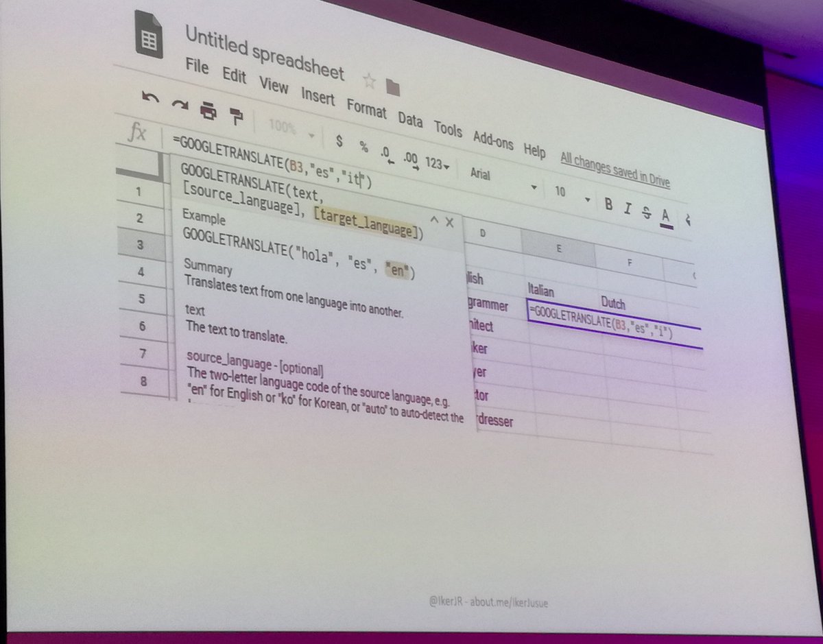Open the Tools menu
823x644 pixels.
tap(448, 128)
